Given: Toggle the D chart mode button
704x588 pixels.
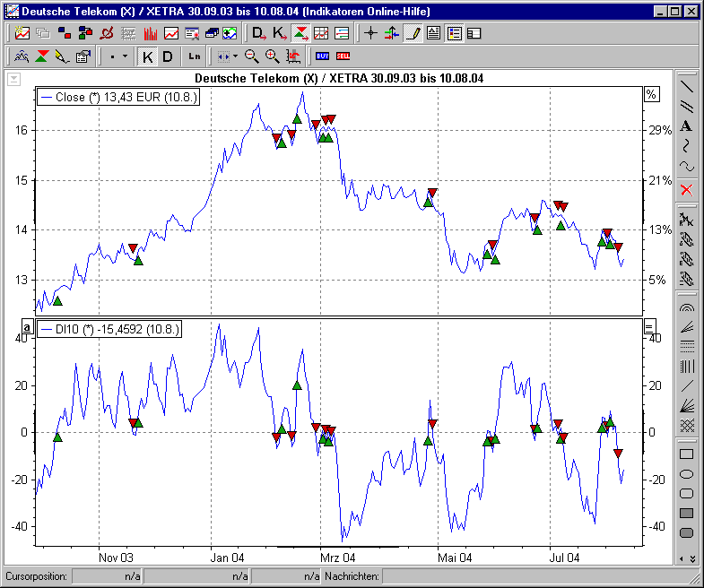Looking at the screenshot, I should click(167, 56).
